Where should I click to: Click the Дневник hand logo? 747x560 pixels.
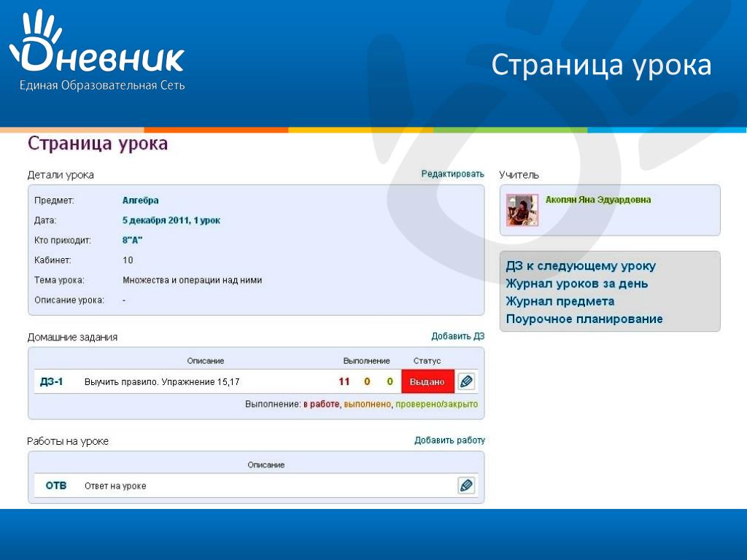(97, 42)
